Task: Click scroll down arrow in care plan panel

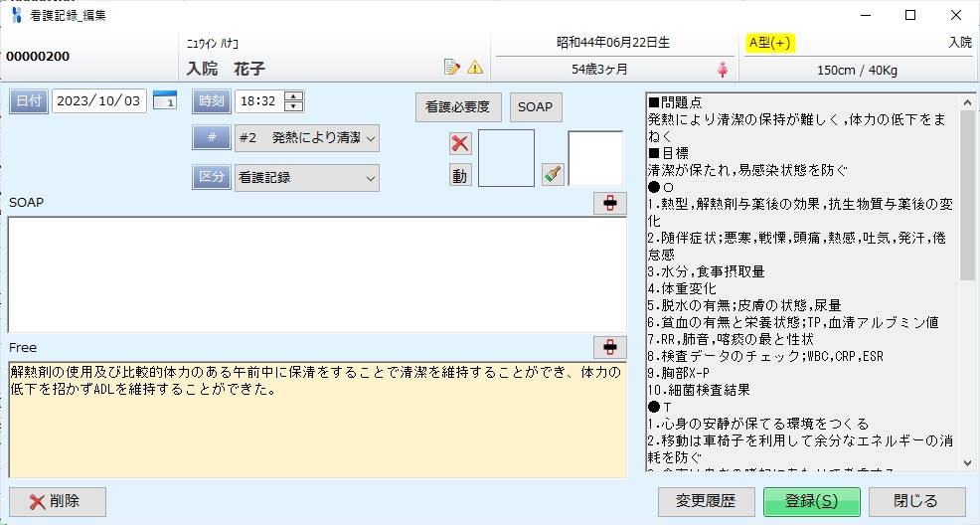Action: coord(967,463)
